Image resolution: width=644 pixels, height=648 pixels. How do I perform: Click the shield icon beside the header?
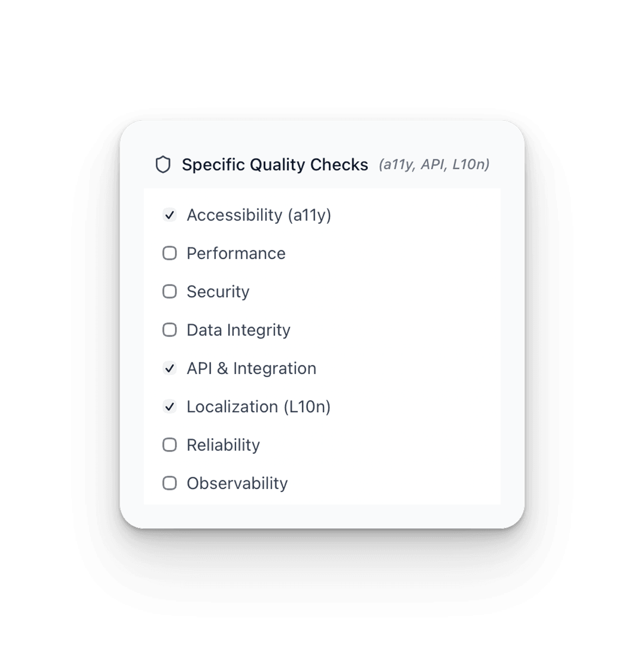click(x=164, y=164)
